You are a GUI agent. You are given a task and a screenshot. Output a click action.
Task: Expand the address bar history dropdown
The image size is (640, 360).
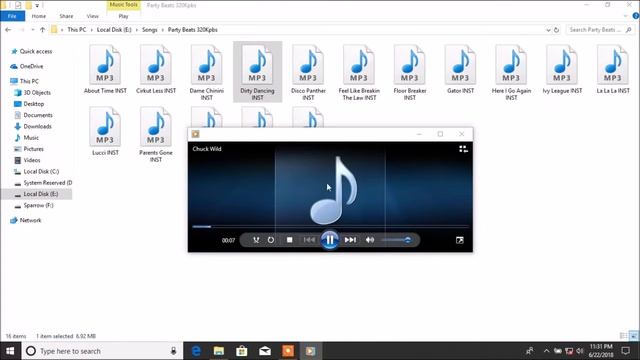(x=548, y=30)
